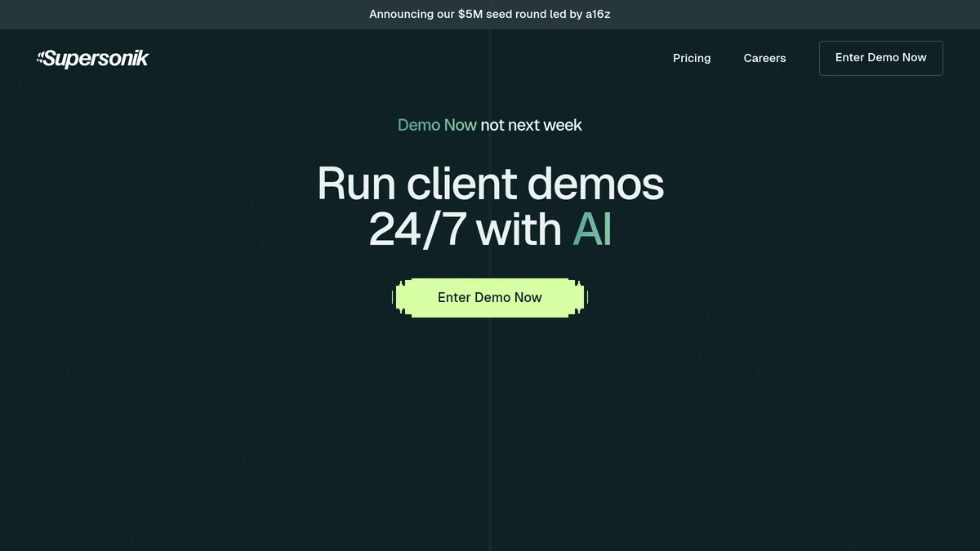980x551 pixels.
Task: Click the a16z seed round announcement banner
Action: pyautogui.click(x=490, y=14)
